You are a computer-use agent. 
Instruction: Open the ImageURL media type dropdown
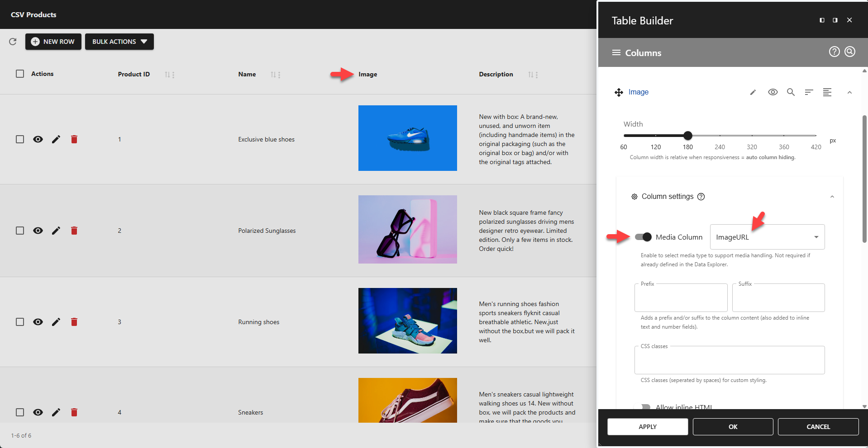[x=767, y=237]
